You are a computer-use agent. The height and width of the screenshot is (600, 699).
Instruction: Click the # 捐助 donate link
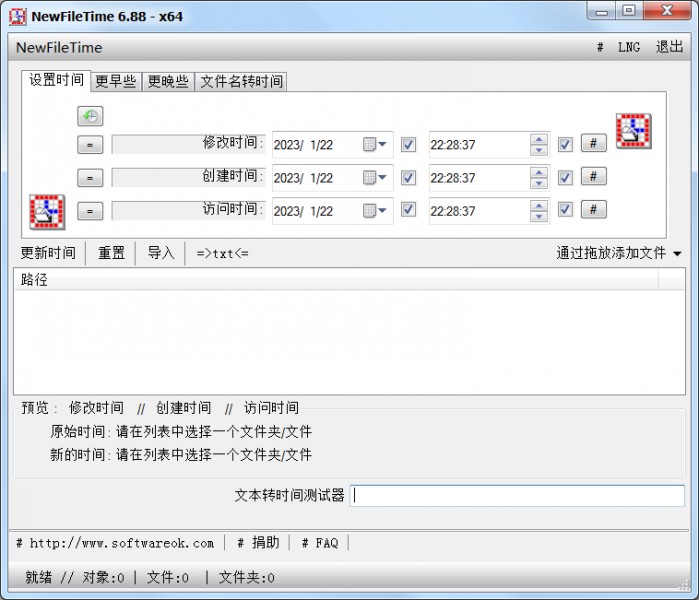tap(258, 543)
